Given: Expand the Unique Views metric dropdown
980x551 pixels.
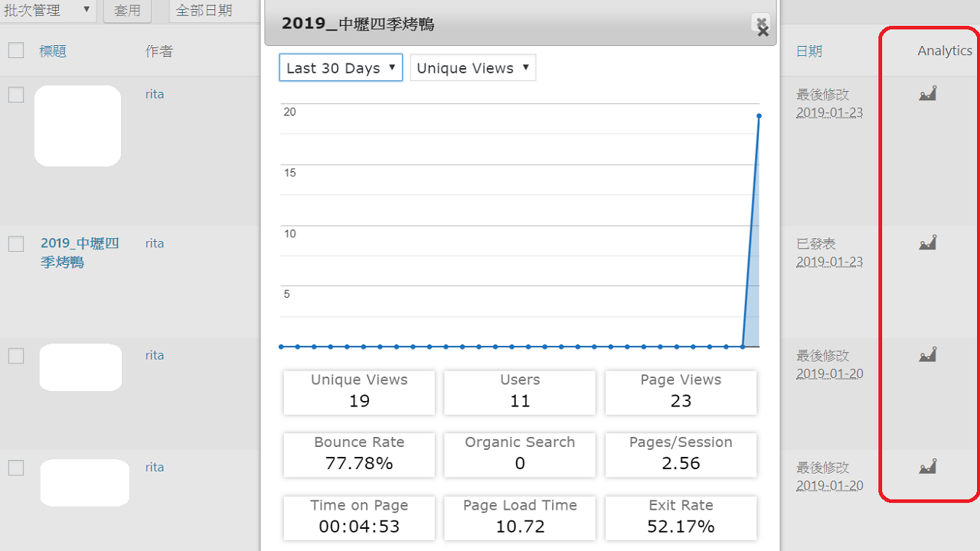Looking at the screenshot, I should pyautogui.click(x=473, y=68).
